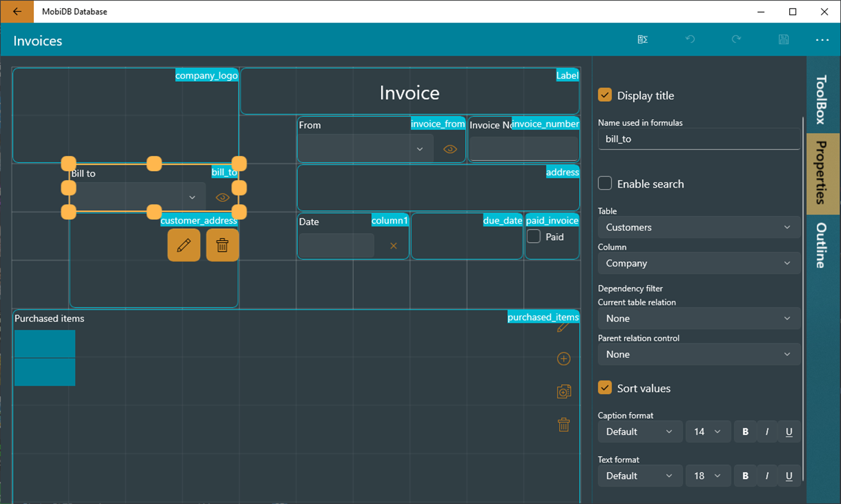
Task: Open the Table dropdown showing Customers
Action: click(699, 227)
